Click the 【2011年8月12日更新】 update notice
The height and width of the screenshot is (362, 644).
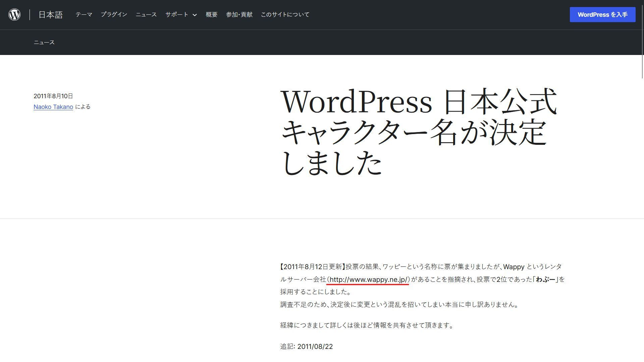pyautogui.click(x=313, y=267)
